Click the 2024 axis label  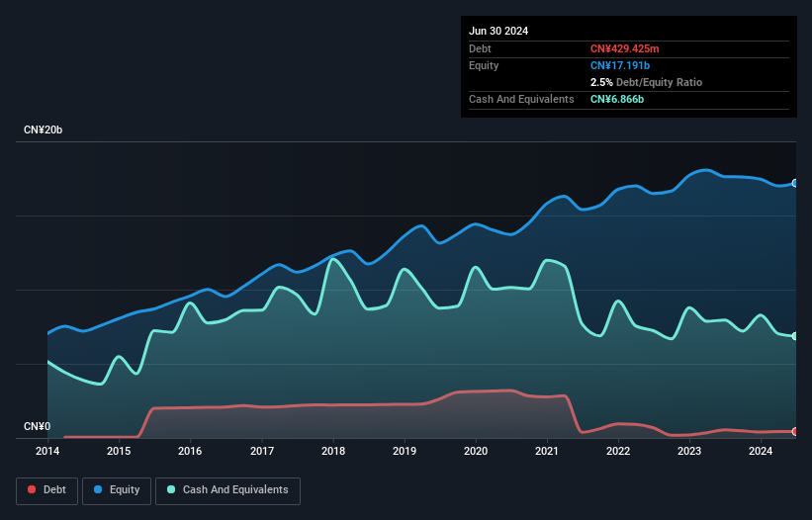click(x=761, y=451)
